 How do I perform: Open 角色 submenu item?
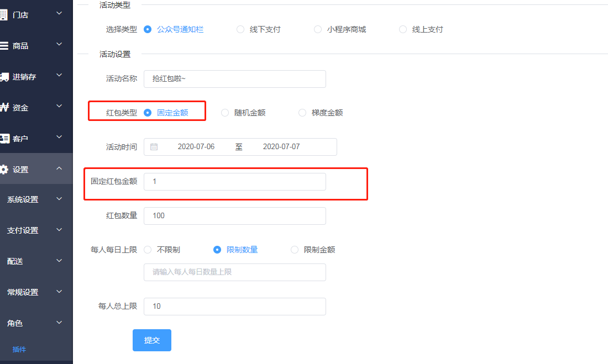tap(36, 323)
